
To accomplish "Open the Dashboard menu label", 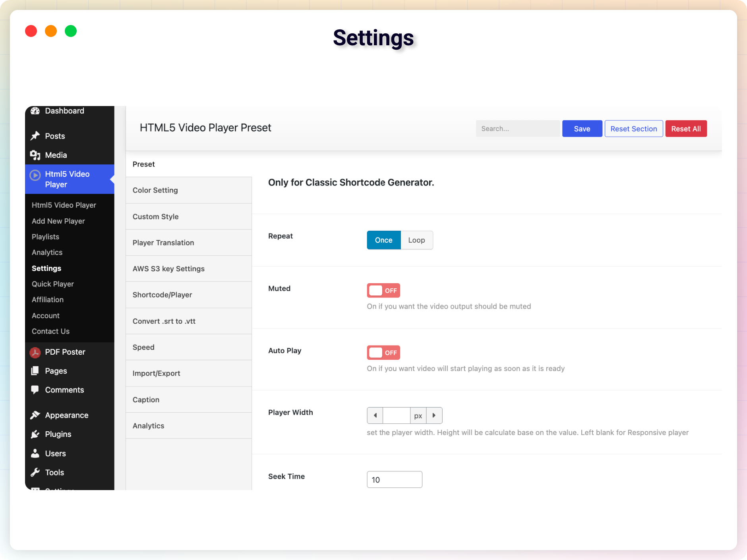I will click(x=65, y=111).
